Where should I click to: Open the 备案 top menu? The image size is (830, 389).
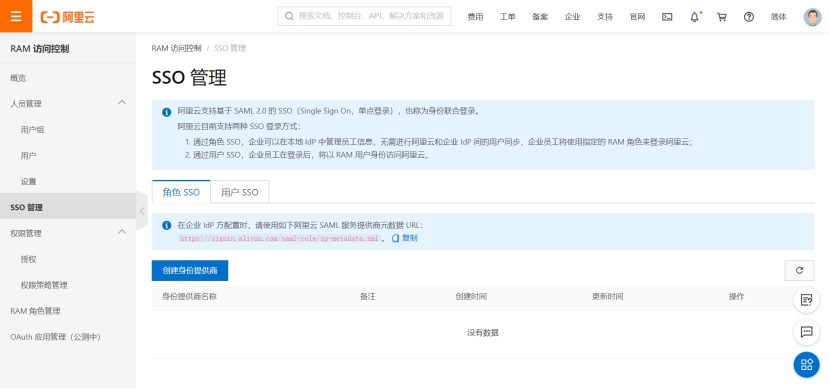[x=540, y=17]
